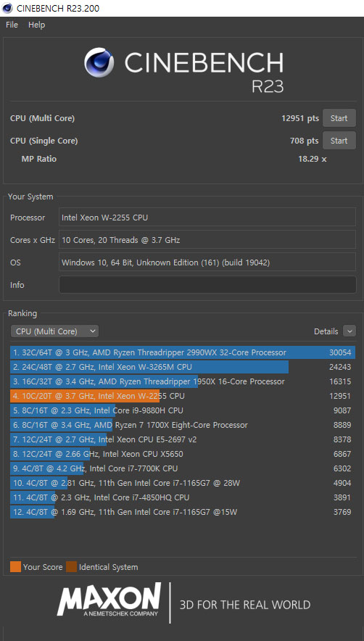This screenshot has width=364, height=641.
Task: Click the 708 pts single core score
Action: pyautogui.click(x=304, y=141)
